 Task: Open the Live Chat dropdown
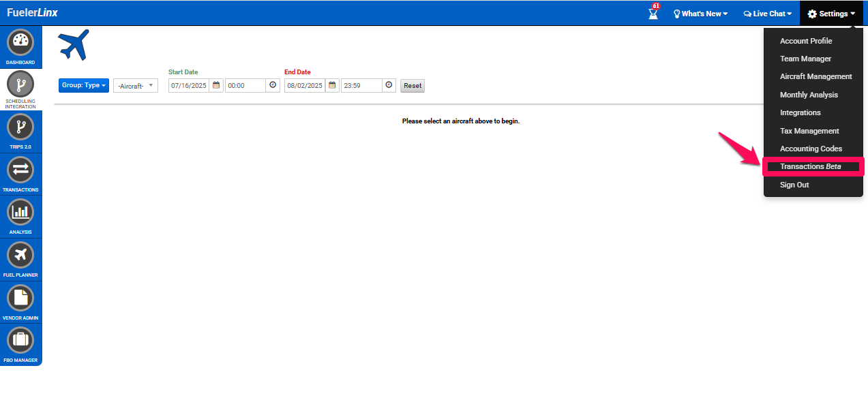click(768, 14)
